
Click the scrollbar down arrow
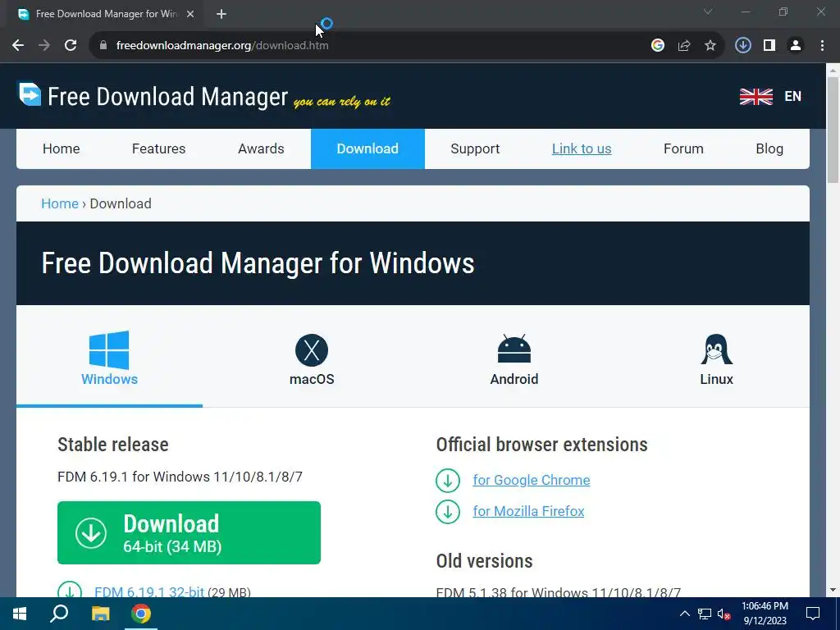(833, 591)
